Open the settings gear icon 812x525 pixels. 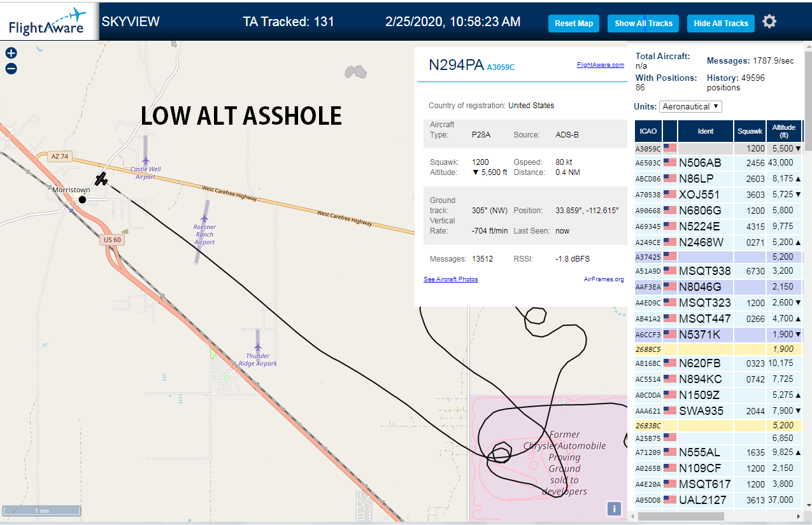click(x=769, y=22)
